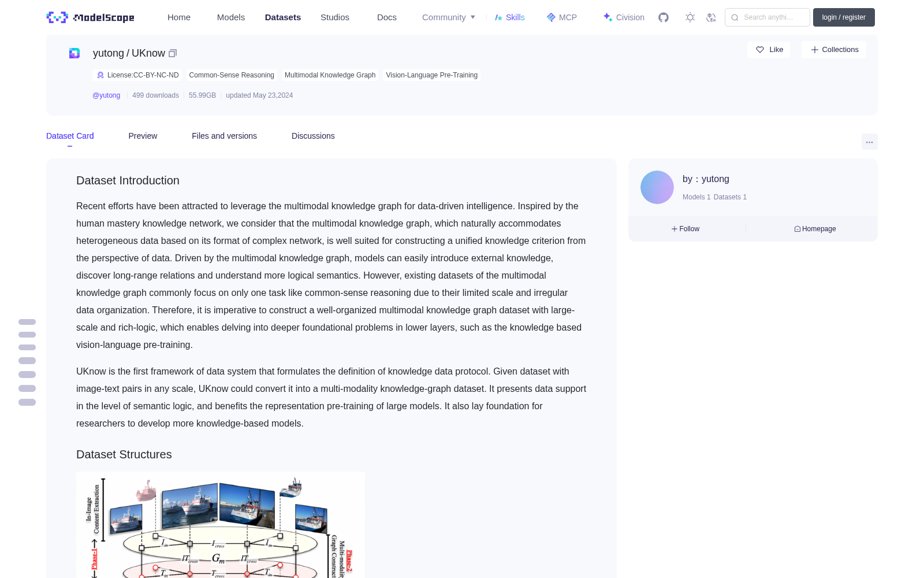Click the bottommost page outline marker

pyautogui.click(x=27, y=402)
